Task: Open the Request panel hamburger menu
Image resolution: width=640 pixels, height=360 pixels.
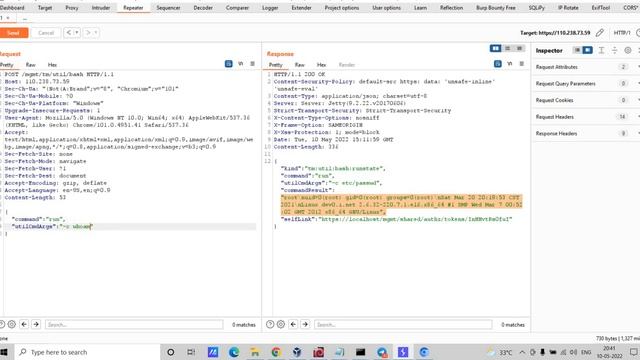Action: click(x=253, y=64)
